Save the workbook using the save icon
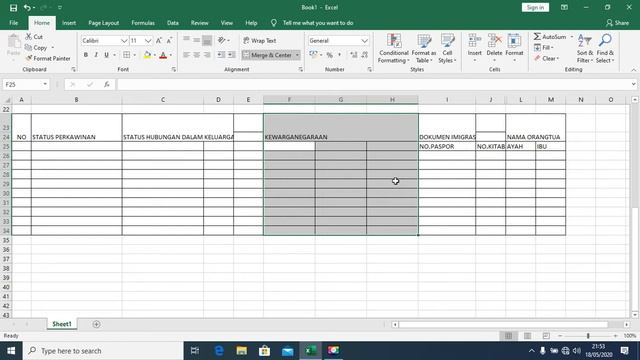The width and height of the screenshot is (640, 360). pos(13,8)
